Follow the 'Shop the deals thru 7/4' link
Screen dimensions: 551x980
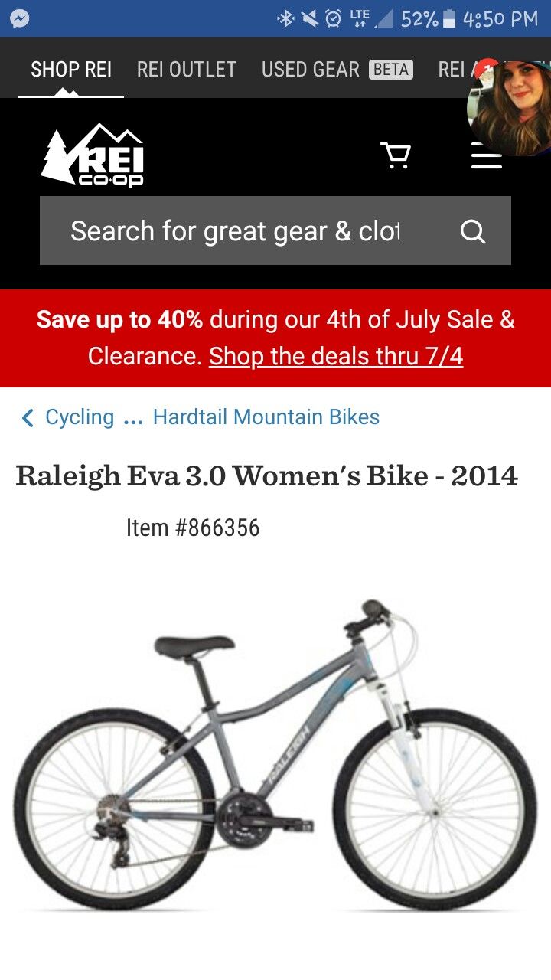click(x=336, y=356)
